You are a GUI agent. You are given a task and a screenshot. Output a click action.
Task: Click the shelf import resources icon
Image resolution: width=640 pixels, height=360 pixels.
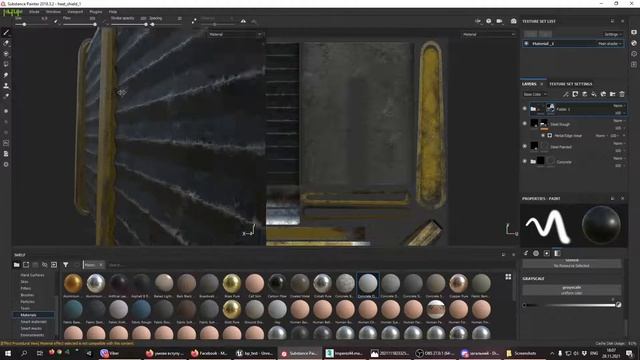click(x=54, y=265)
